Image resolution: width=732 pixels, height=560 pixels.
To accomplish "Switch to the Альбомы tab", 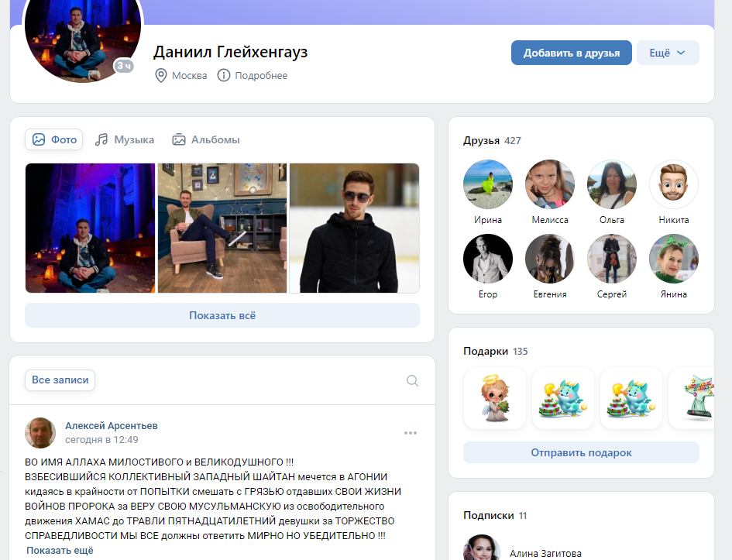I will coord(206,140).
